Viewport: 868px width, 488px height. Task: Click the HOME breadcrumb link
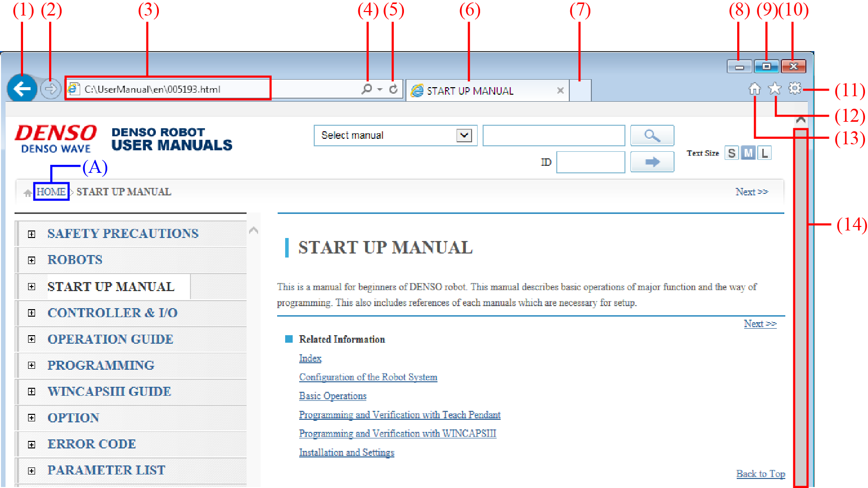coord(51,192)
